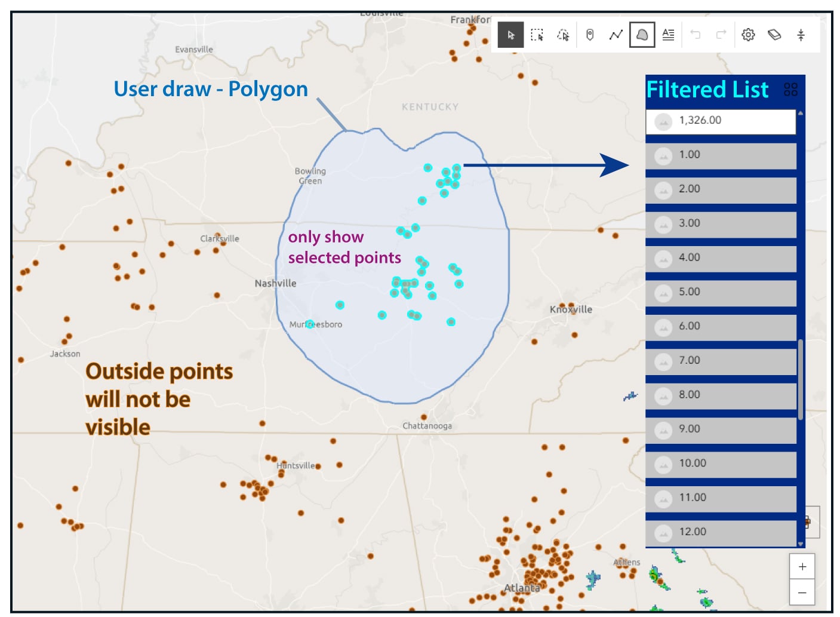
Task: Click the Knoxville map label
Action: [571, 309]
